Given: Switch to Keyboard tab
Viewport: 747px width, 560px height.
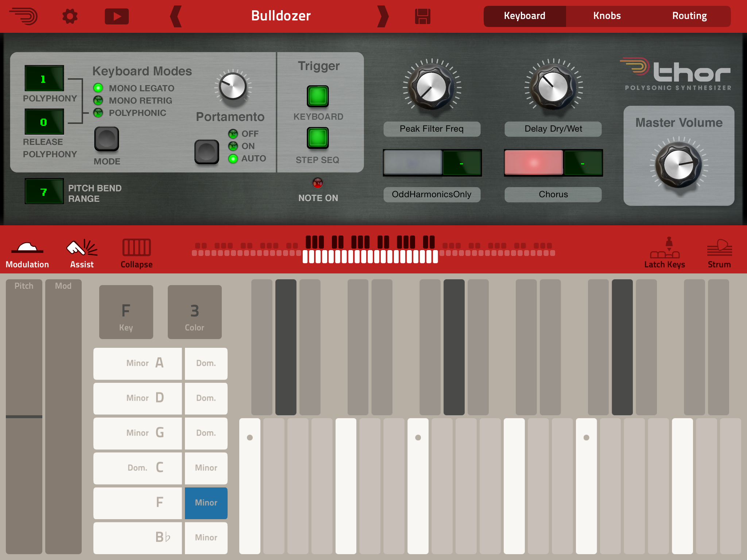Looking at the screenshot, I should click(x=525, y=16).
